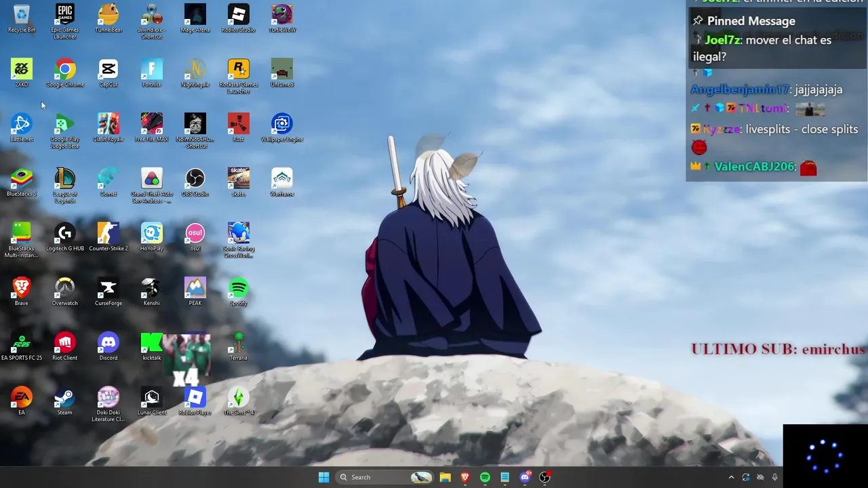The height and width of the screenshot is (488, 868).
Task: Select the osu! desktop icon
Action: (195, 237)
